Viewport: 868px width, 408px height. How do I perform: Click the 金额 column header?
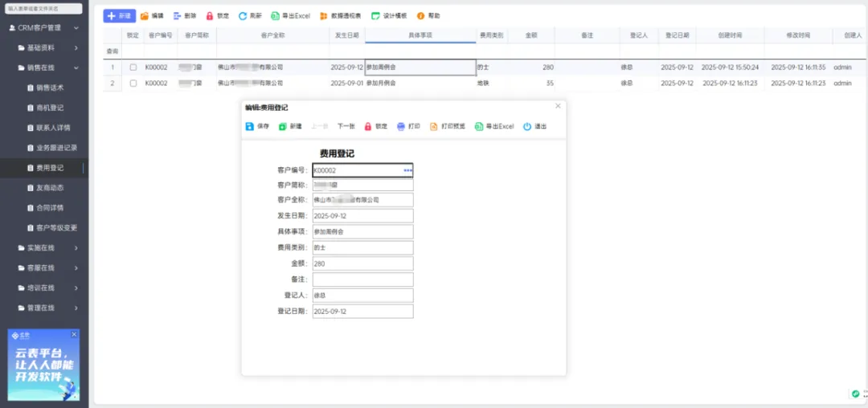(x=531, y=35)
